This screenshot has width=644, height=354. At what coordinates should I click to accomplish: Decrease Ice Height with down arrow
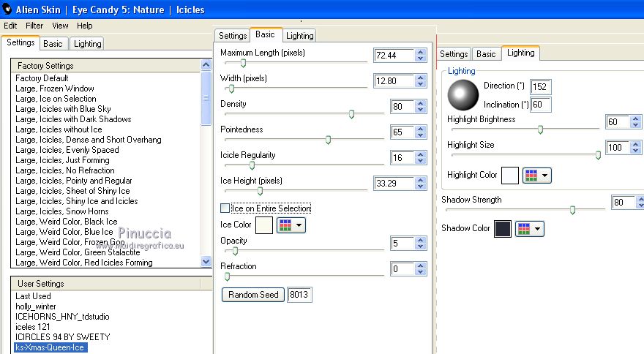click(420, 187)
